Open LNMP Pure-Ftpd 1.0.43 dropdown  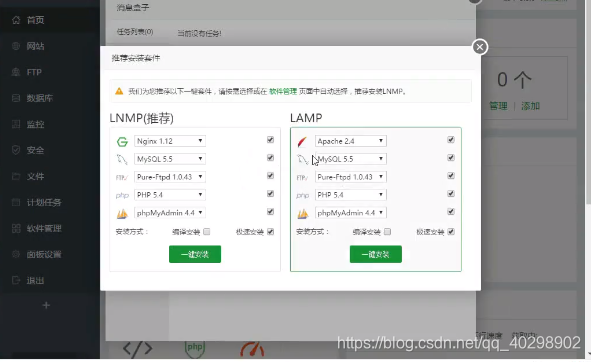170,177
